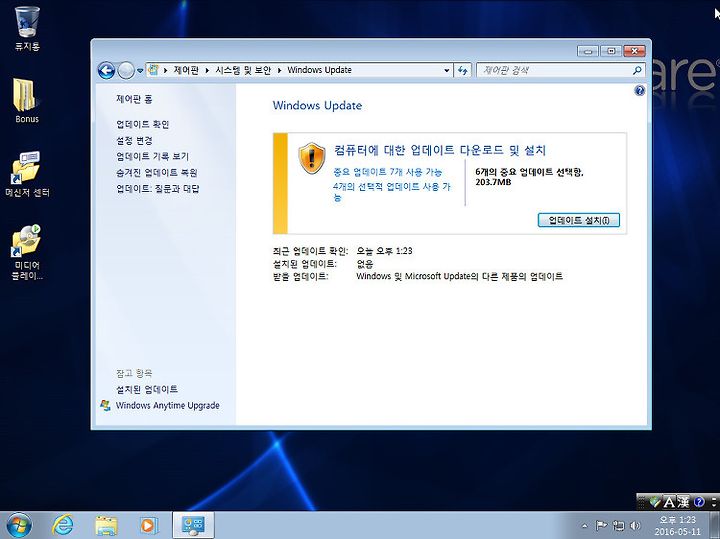Open the 메신저 센터 desktop shortcut
Screen dimensions: 720x539
27,174
